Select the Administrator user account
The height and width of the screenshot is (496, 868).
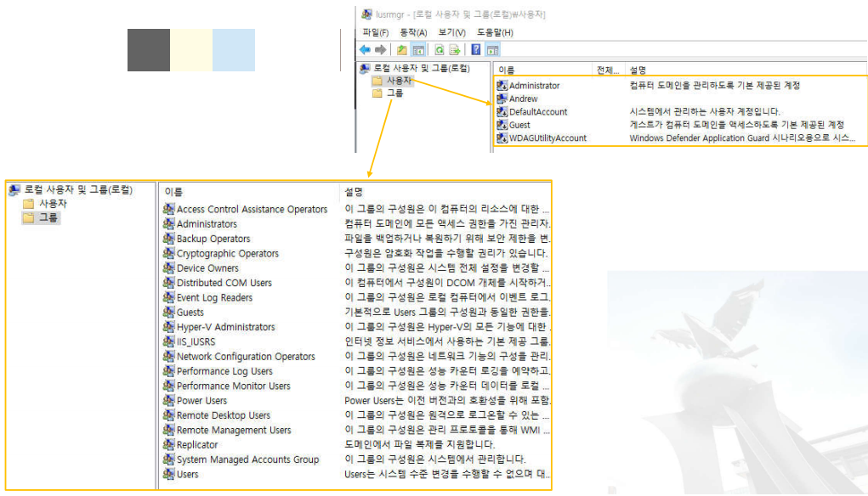[528, 86]
